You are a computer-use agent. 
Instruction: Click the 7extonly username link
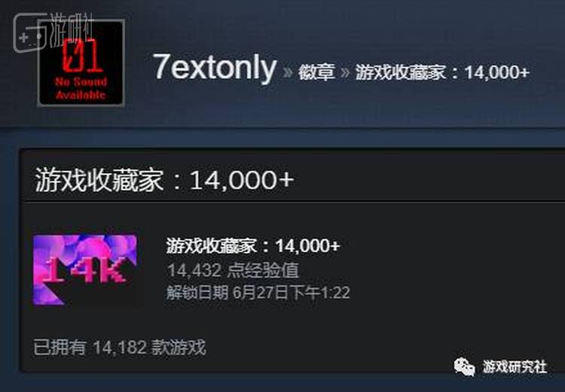215,67
